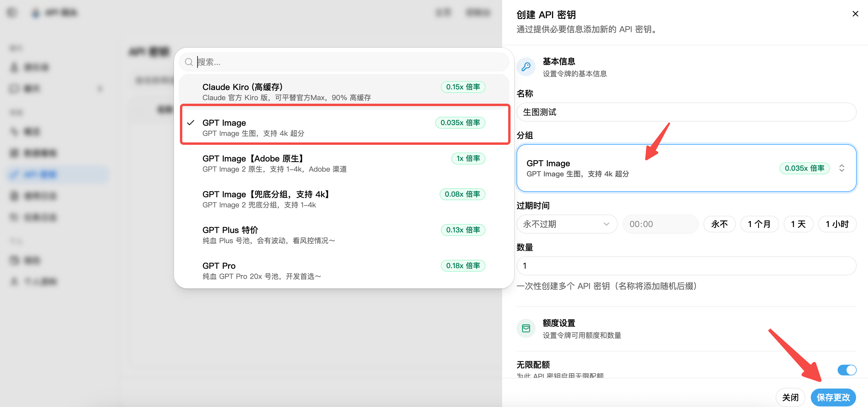Select the Claude Kiro (高缓存) group
Screen dimensions: 868x407
click(344, 92)
